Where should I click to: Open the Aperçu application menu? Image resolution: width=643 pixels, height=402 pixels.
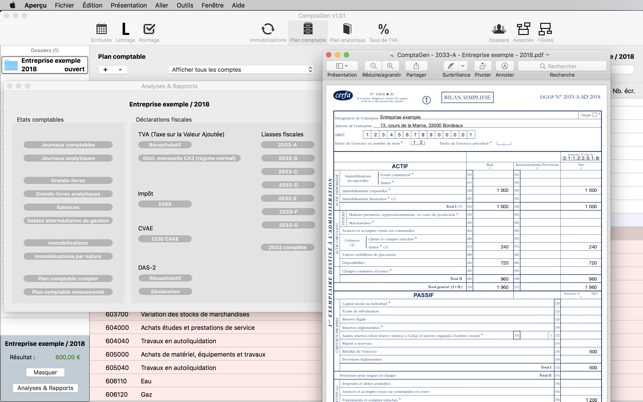pos(35,5)
